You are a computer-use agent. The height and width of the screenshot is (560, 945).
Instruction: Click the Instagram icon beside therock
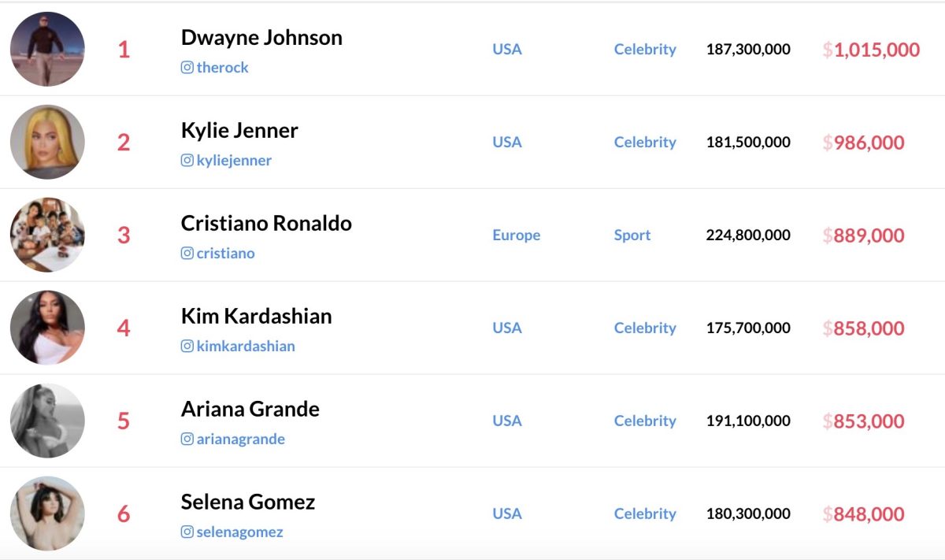point(187,68)
